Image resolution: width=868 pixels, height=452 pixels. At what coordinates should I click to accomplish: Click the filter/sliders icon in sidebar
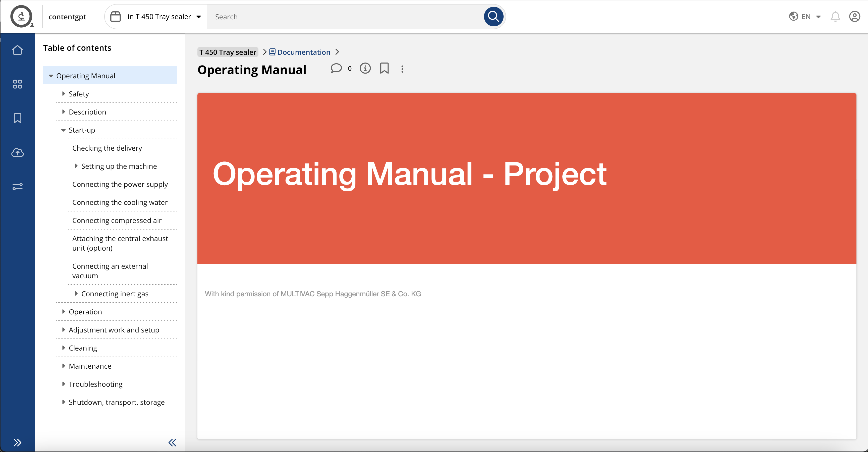pos(17,186)
